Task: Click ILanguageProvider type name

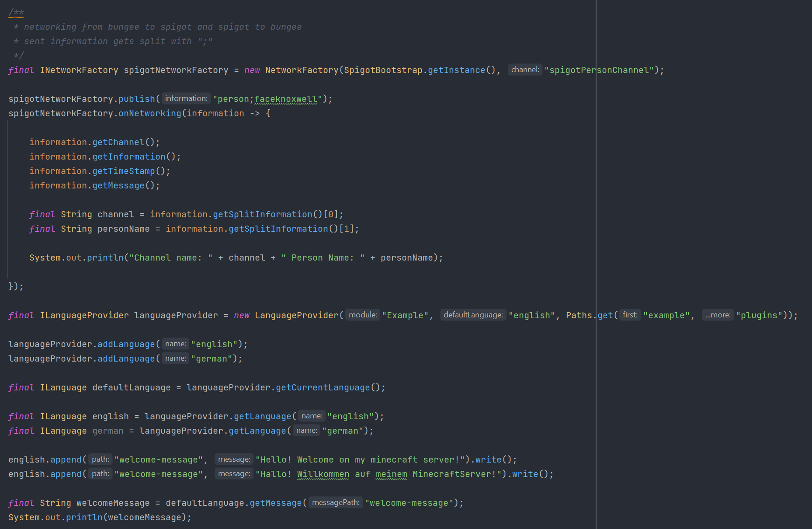Action: tap(84, 315)
